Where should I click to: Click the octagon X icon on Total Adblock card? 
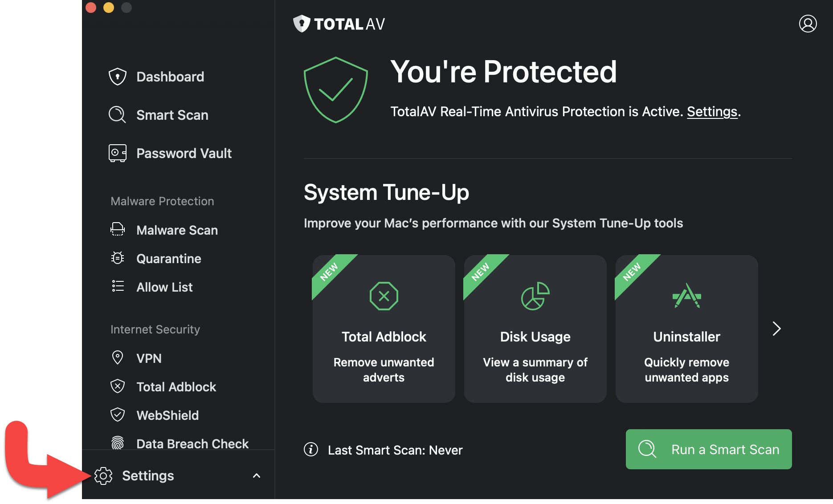point(384,296)
